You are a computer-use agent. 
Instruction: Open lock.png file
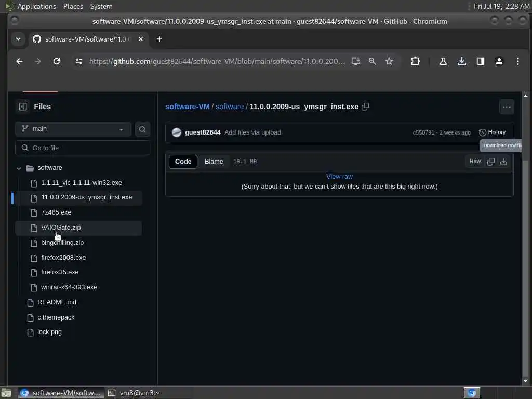coord(49,332)
